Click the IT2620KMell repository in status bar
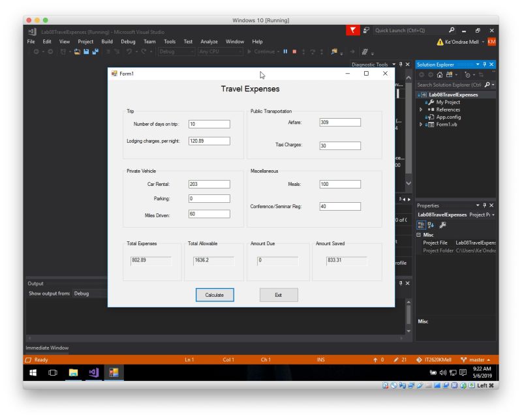The width and height of the screenshot is (522, 420). (434, 360)
